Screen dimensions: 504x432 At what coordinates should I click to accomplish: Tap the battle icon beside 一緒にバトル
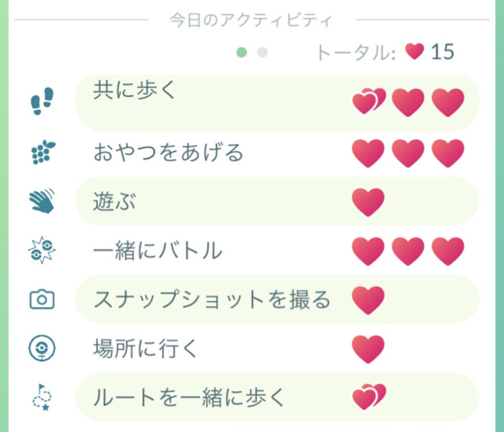(x=42, y=251)
